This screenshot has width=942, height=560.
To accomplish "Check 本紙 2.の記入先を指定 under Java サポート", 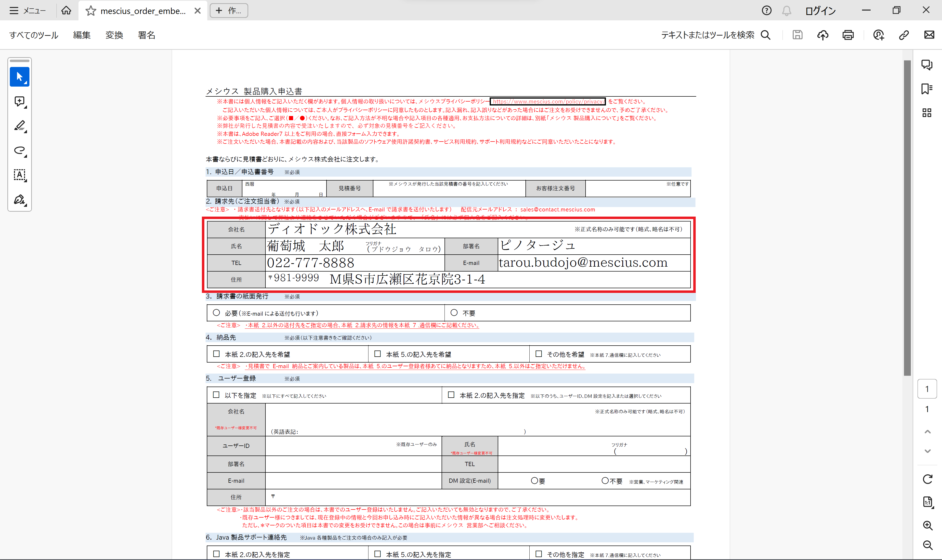I will tap(216, 554).
